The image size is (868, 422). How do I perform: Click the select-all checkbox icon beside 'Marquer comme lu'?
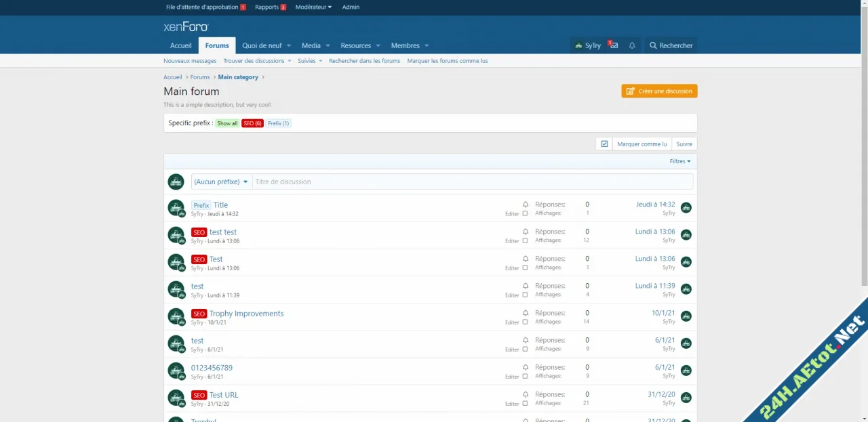pyautogui.click(x=604, y=144)
